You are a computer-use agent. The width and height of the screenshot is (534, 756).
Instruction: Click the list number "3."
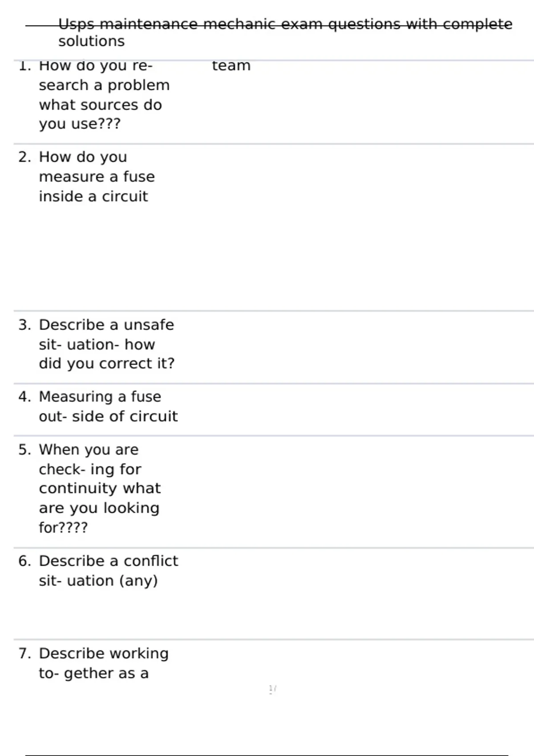[24, 325]
